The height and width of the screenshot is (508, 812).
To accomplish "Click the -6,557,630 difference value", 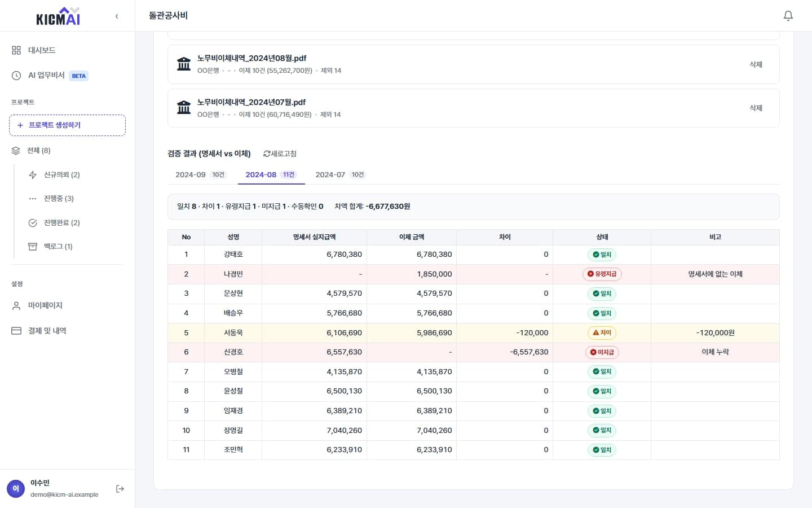I will pos(529,352).
